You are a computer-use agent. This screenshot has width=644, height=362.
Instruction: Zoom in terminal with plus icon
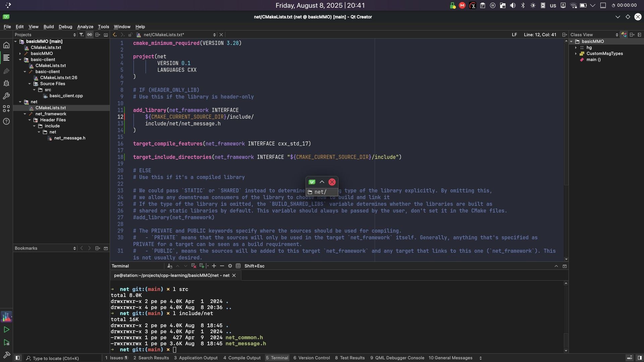coord(214,266)
